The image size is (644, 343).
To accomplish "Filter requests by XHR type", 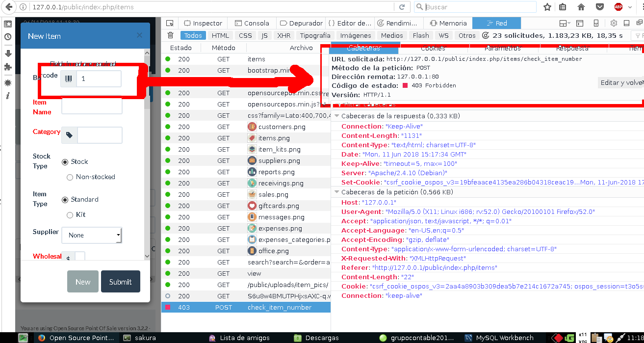I will tap(283, 35).
